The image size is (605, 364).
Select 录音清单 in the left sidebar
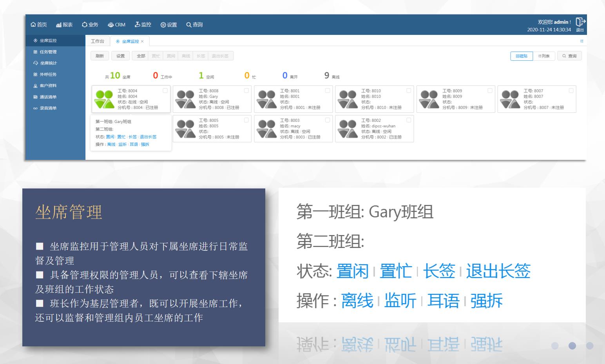click(55, 108)
